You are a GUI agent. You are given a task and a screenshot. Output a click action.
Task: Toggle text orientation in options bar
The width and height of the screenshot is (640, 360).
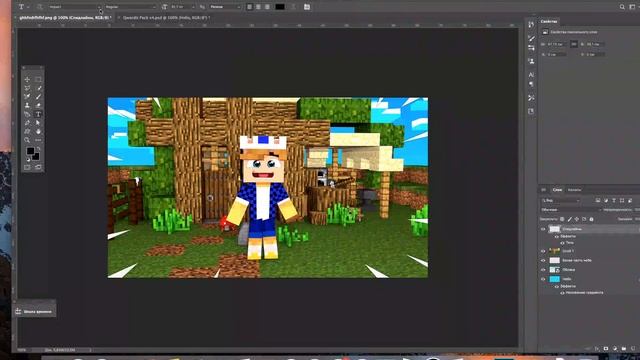click(x=40, y=7)
